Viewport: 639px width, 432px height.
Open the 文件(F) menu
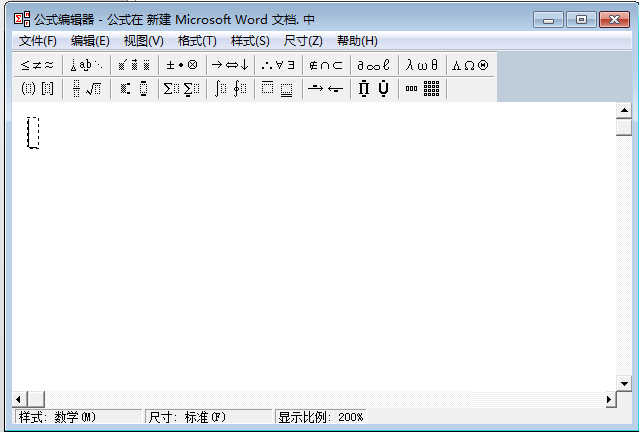point(38,40)
